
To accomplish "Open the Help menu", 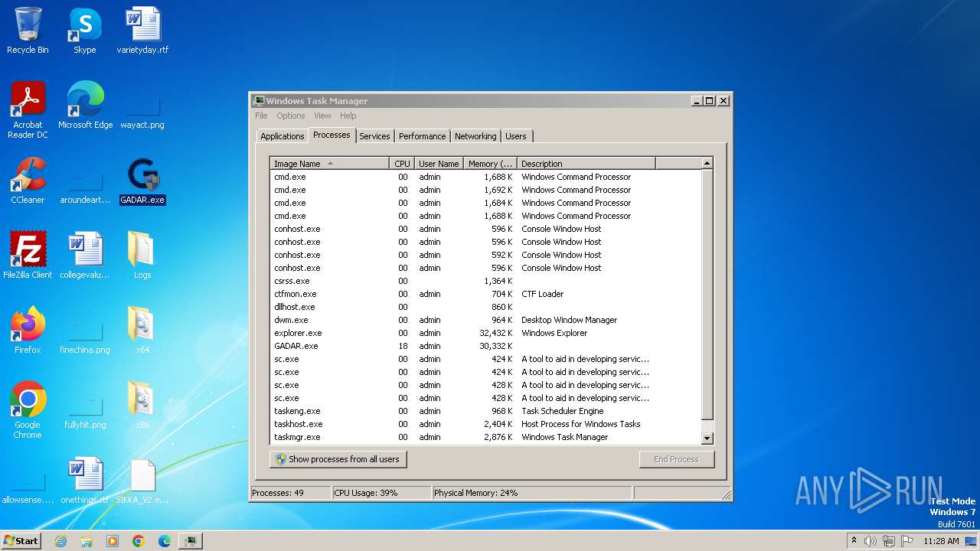I will coord(348,116).
